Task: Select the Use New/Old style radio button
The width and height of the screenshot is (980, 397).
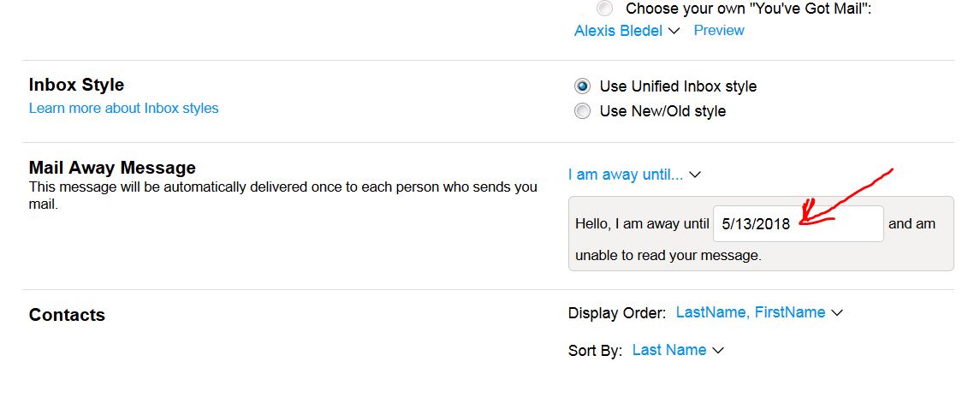Action: [x=582, y=111]
